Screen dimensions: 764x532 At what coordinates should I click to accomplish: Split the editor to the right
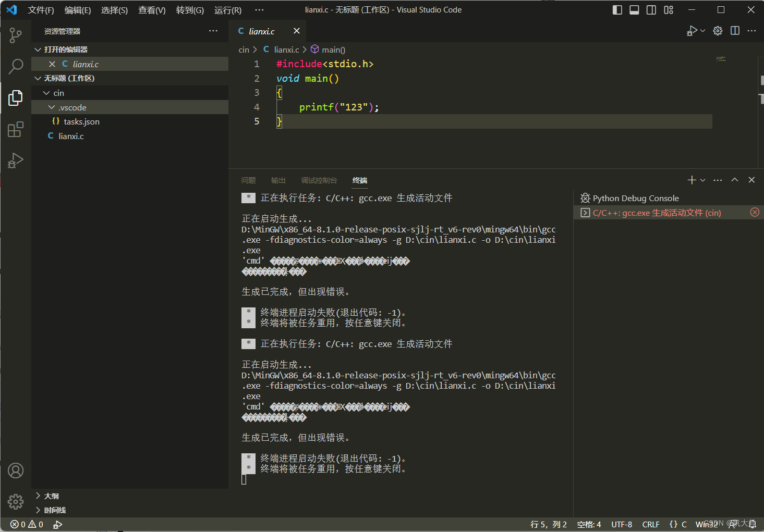735,31
